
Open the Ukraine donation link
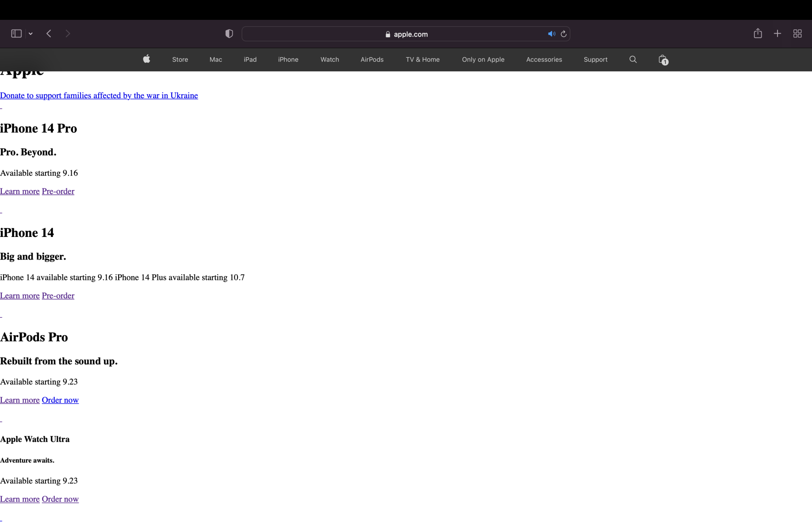pyautogui.click(x=99, y=95)
